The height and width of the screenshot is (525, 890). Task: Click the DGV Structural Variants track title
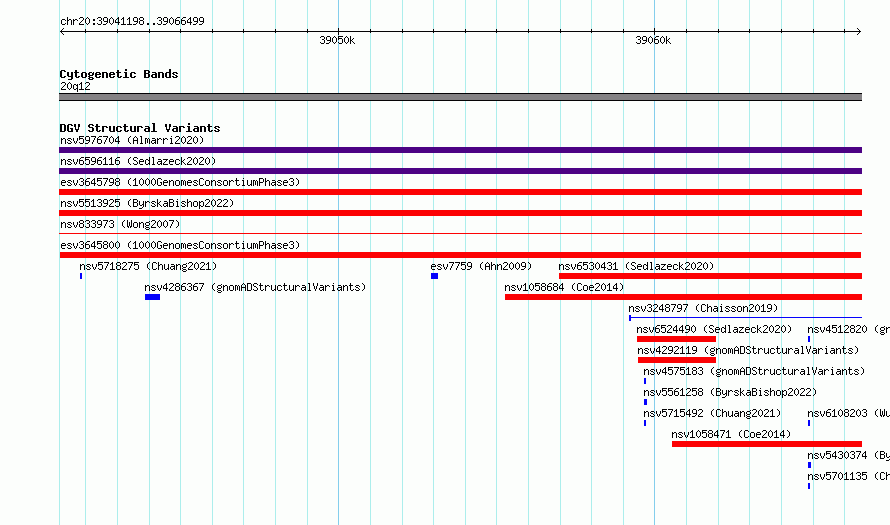(140, 128)
